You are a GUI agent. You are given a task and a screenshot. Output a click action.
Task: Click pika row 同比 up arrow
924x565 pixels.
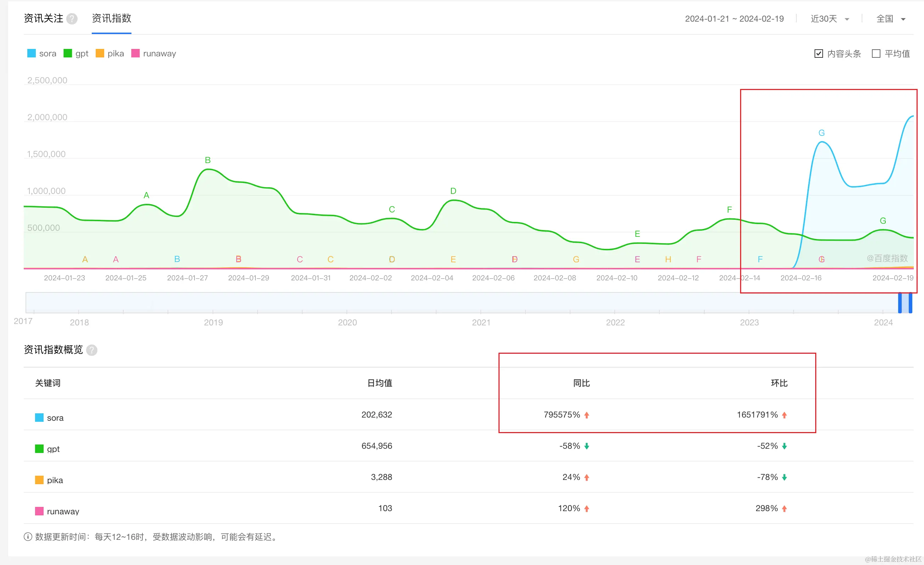point(587,477)
